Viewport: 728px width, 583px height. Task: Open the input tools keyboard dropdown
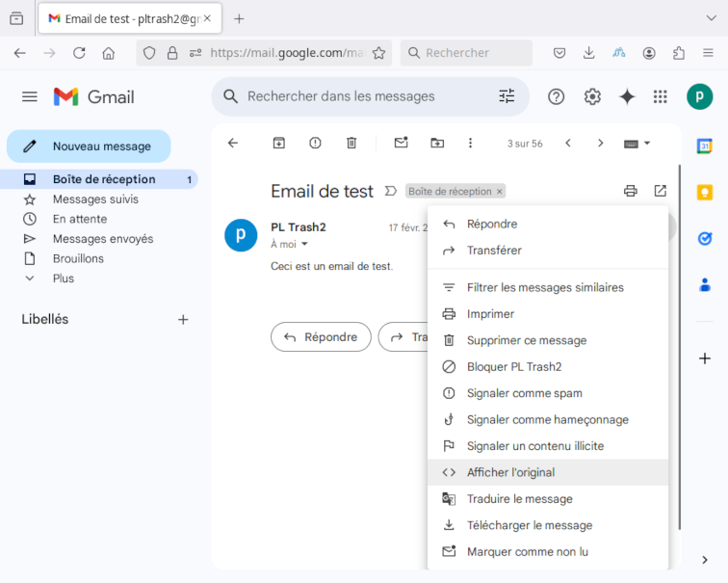[637, 143]
